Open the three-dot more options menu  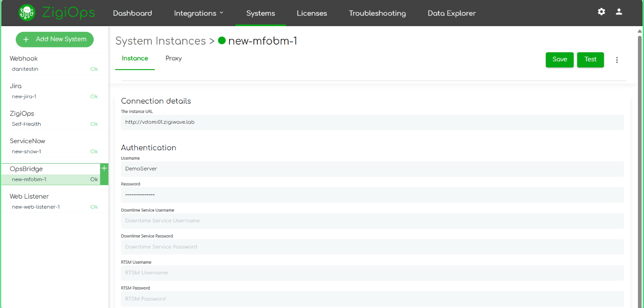(617, 60)
